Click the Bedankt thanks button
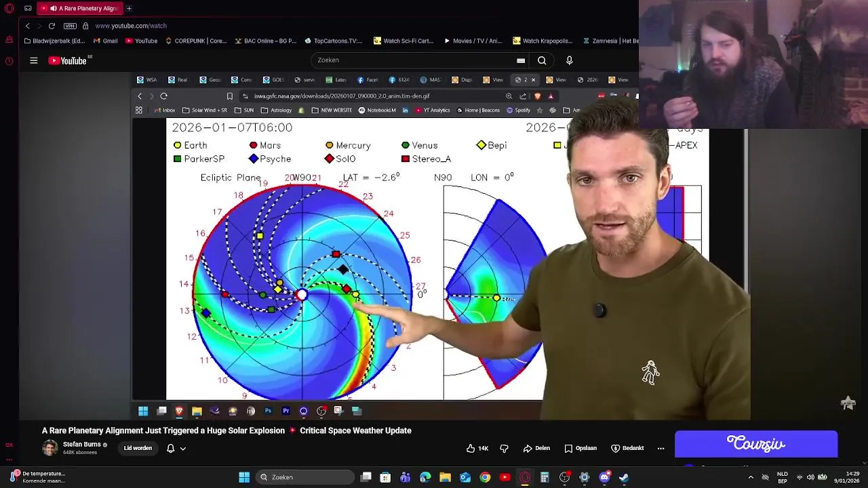The image size is (868, 488). (x=627, y=448)
